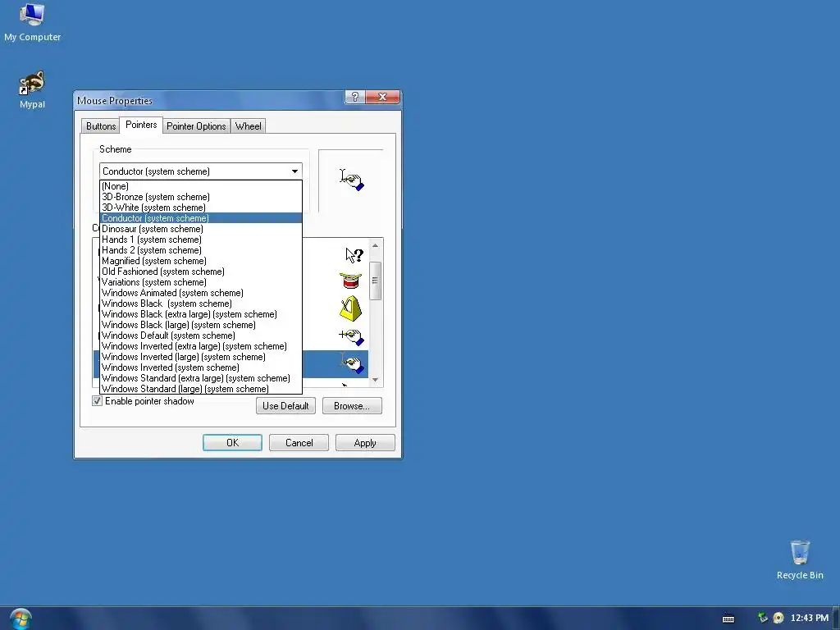840x630 pixels.
Task: Click the Customize list scrollbar thumb
Action: coord(375,281)
